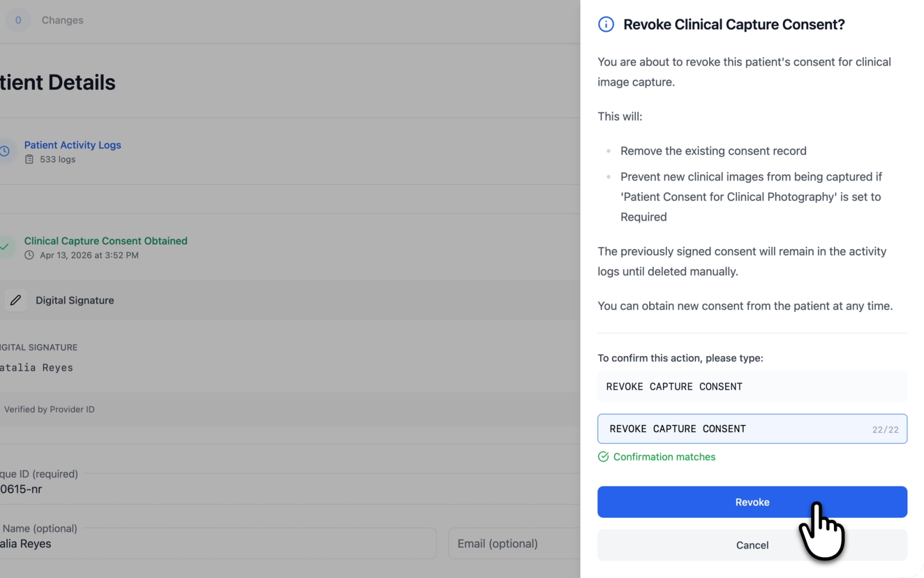Select the Patient Details heading
Image resolution: width=924 pixels, height=578 pixels.
click(x=57, y=82)
